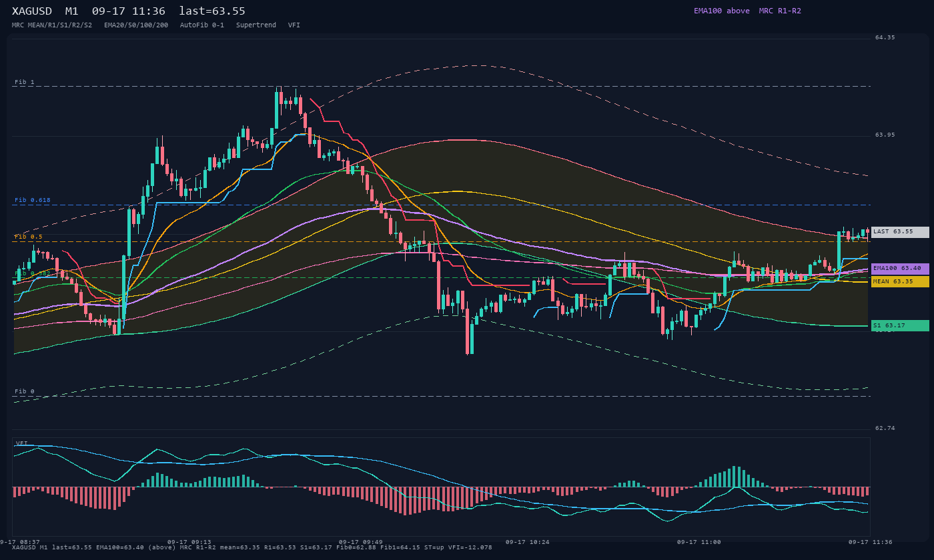Select the 09-17 11:36 time axis label
Screen dimensions: 934x560
[870, 542]
